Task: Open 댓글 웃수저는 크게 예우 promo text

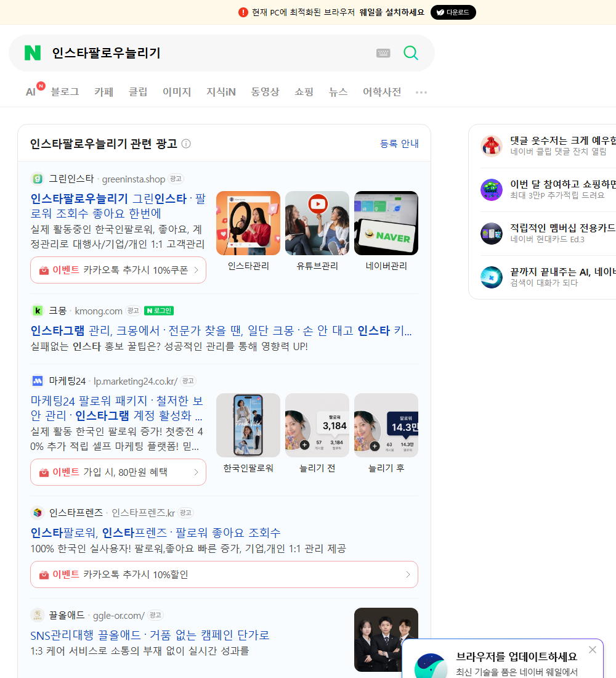Action: pyautogui.click(x=563, y=141)
